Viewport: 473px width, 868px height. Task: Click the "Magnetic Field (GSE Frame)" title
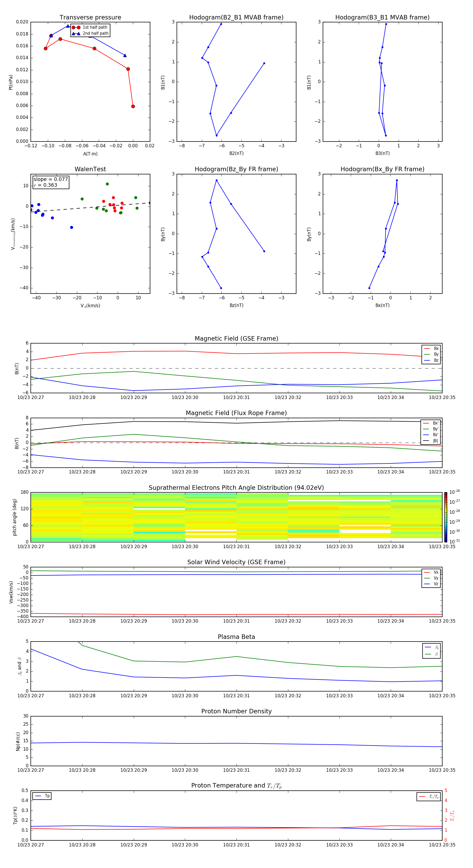click(x=236, y=339)
